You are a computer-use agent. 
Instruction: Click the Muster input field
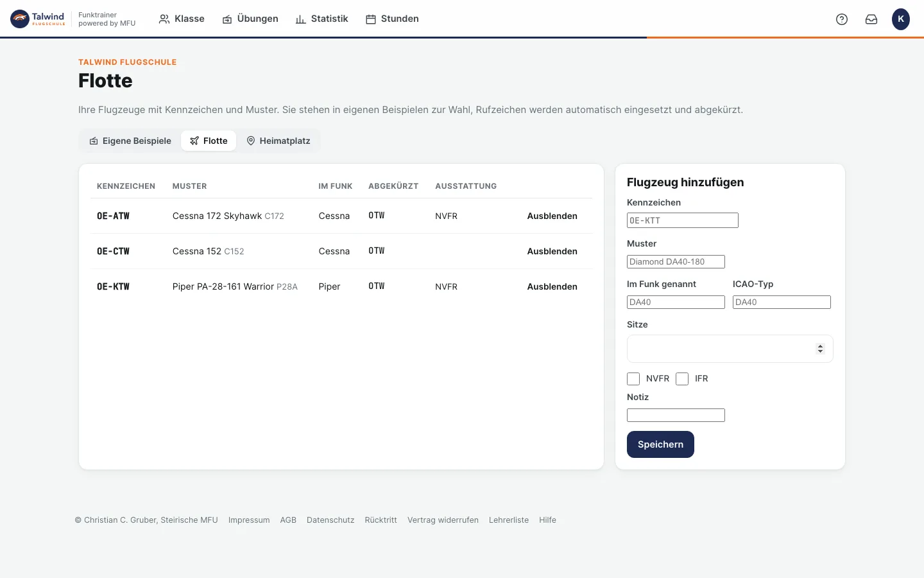pyautogui.click(x=676, y=261)
